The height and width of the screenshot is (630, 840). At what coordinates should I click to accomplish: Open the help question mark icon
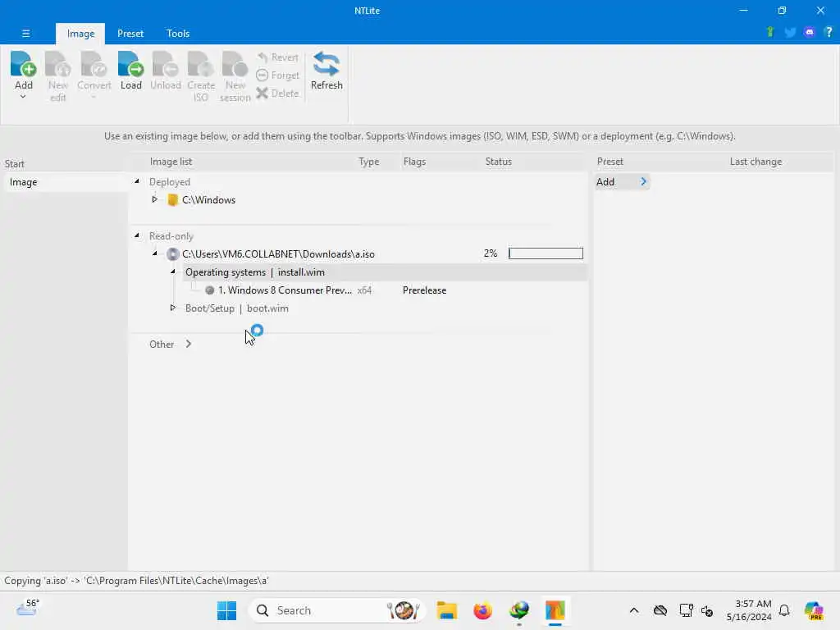coord(829,32)
